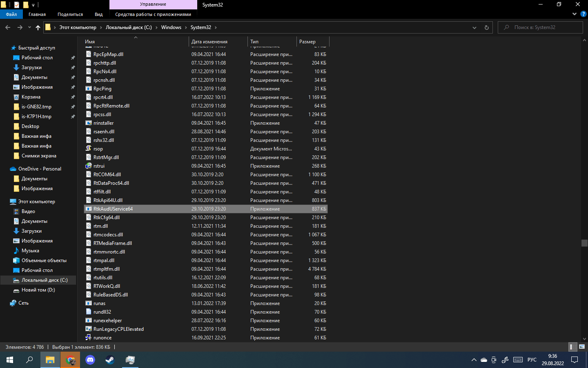Open Объемные объекты in sidebar

[x=44, y=260]
